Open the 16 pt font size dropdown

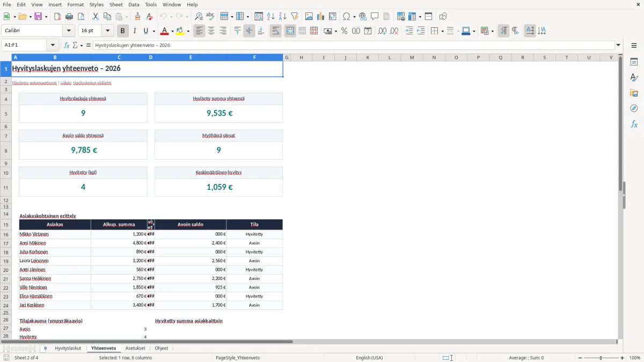tap(107, 31)
